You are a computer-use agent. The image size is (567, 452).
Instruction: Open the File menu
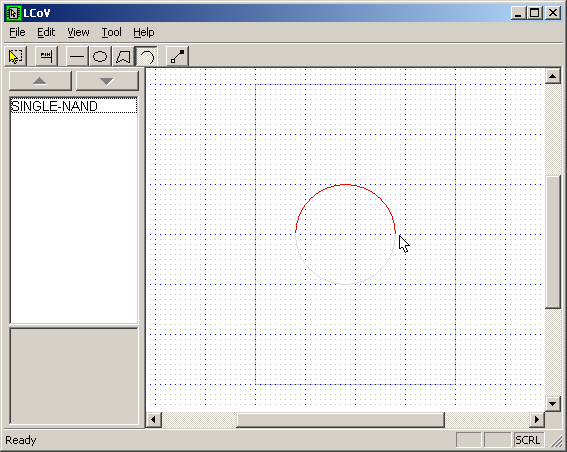pyautogui.click(x=17, y=33)
